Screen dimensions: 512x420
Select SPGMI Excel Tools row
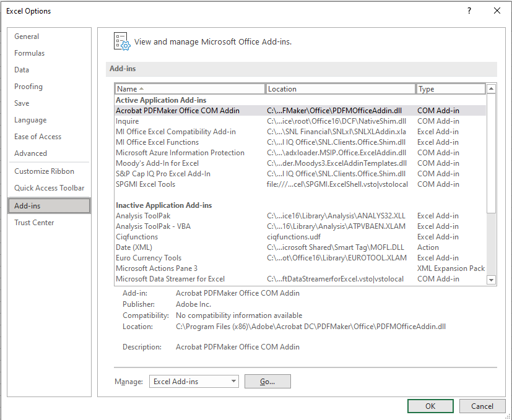pyautogui.click(x=300, y=184)
